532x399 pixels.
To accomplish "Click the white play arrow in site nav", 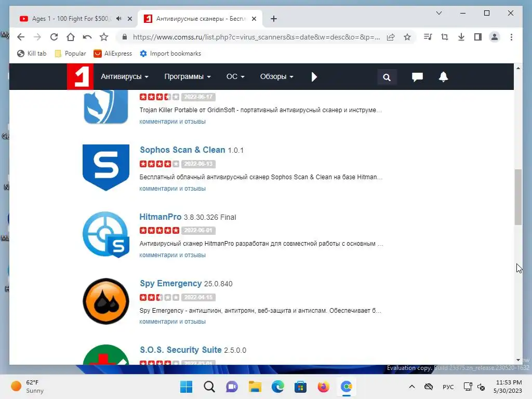I will pyautogui.click(x=314, y=77).
